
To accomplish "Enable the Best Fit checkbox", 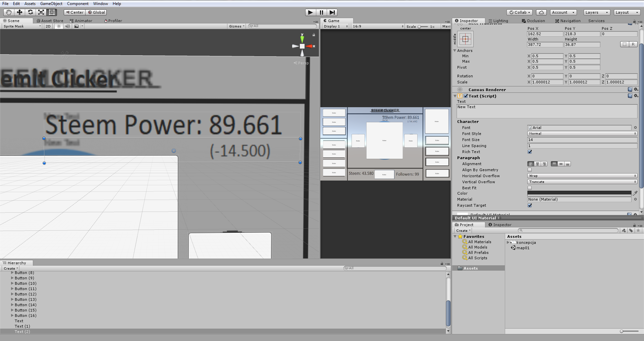I will pos(530,188).
